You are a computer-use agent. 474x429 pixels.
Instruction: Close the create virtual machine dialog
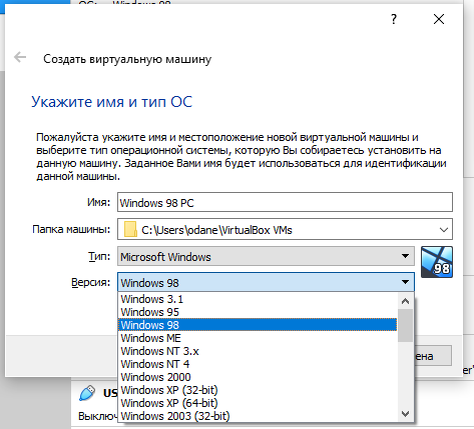439,19
